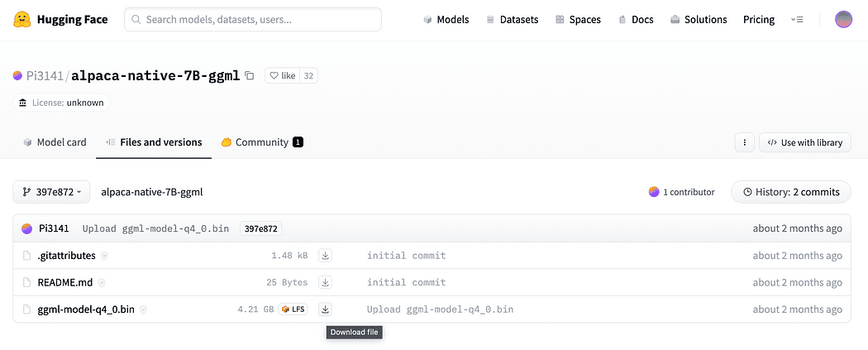Open the Solutions menu
868x350 pixels.
pos(699,19)
